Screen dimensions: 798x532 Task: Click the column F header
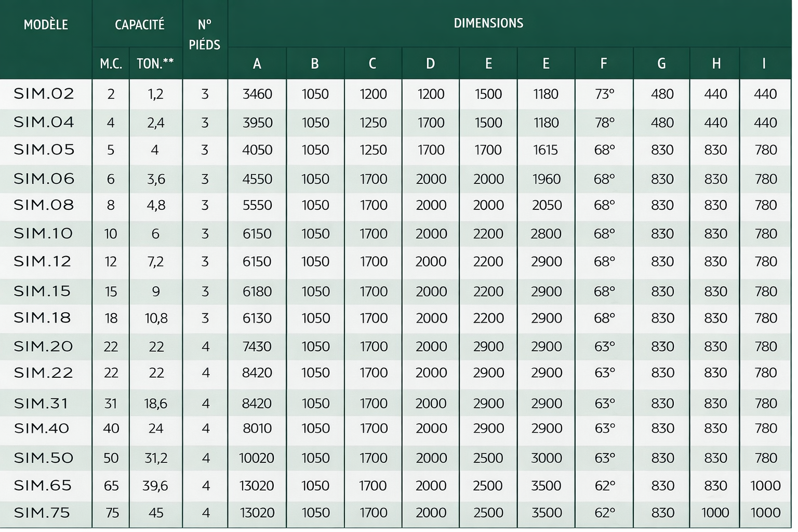point(604,64)
